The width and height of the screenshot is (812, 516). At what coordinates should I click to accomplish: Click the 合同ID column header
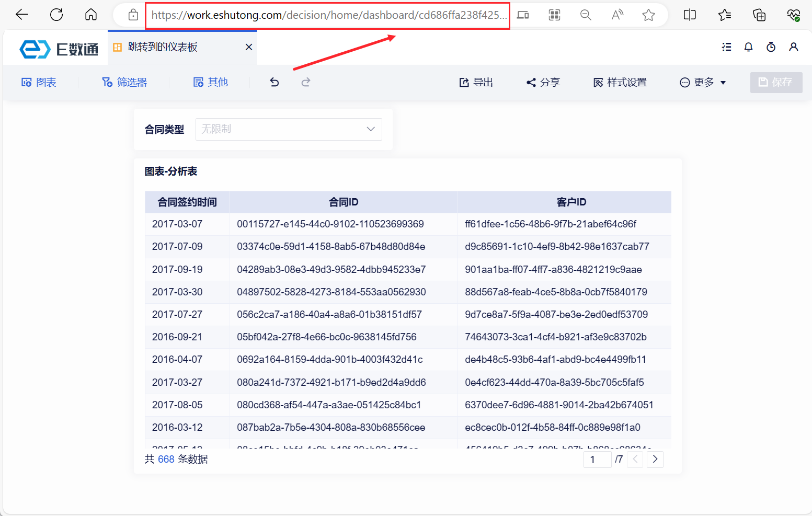pyautogui.click(x=344, y=202)
